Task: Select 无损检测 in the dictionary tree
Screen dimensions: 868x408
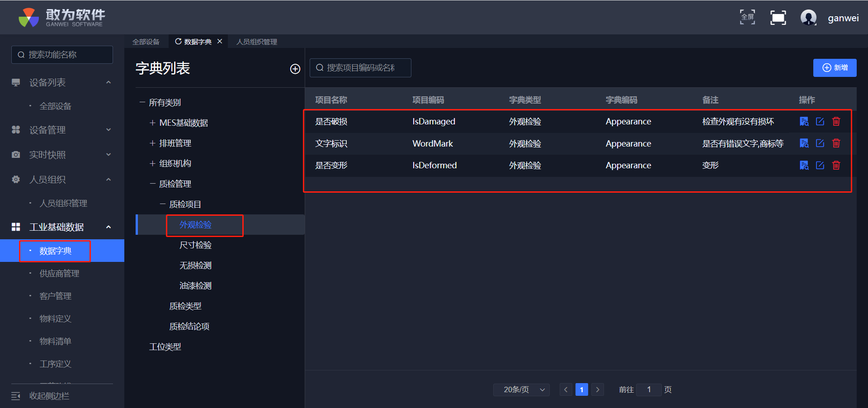Action: [x=196, y=266]
